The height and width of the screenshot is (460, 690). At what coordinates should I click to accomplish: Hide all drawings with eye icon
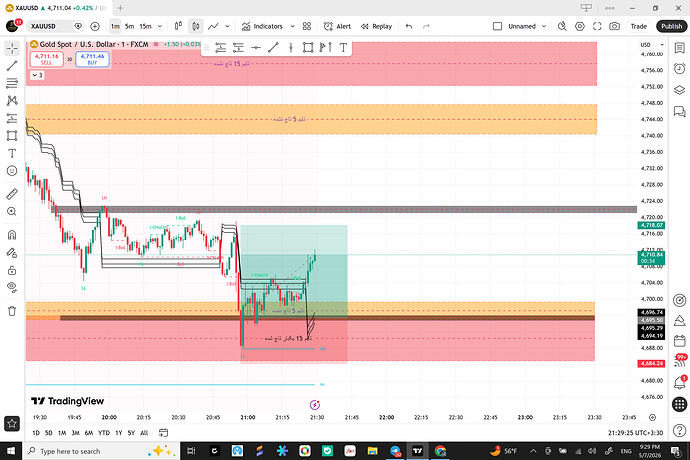pyautogui.click(x=12, y=287)
